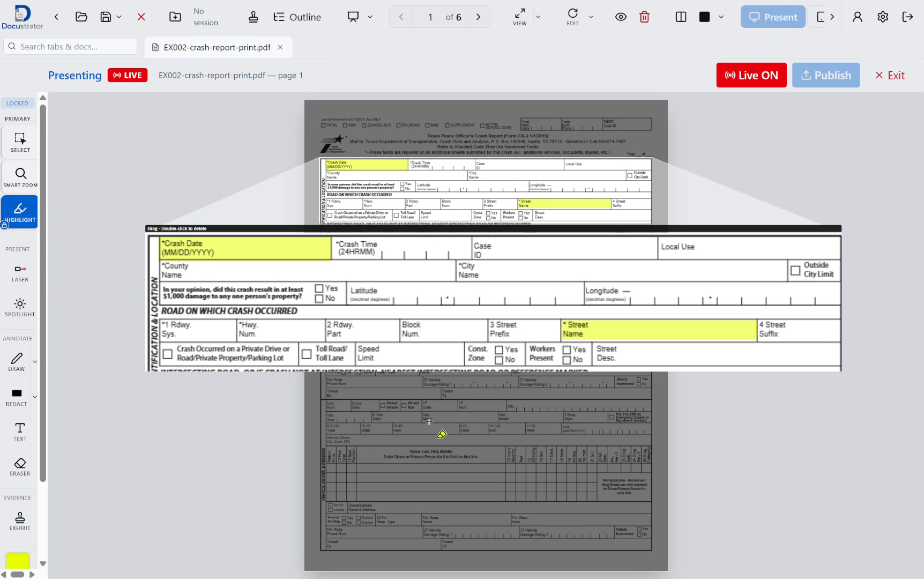Click the Publish button
The image size is (924, 579).
point(826,75)
